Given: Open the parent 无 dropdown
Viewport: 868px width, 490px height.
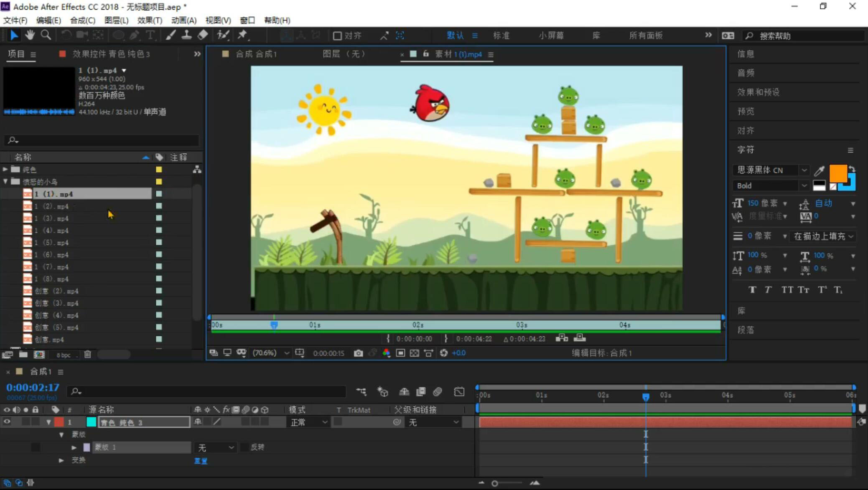Looking at the screenshot, I should (x=433, y=422).
